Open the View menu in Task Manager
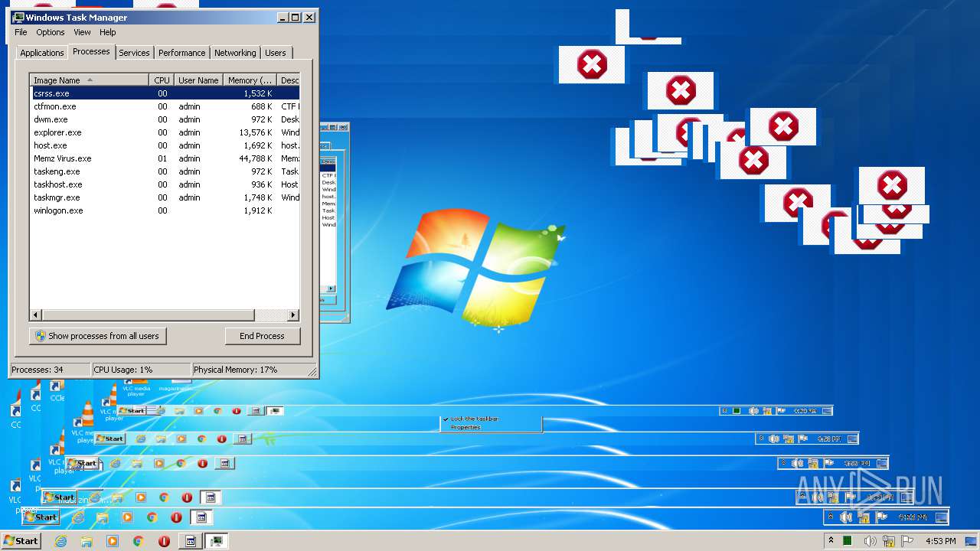This screenshot has width=980, height=551. pos(82,32)
